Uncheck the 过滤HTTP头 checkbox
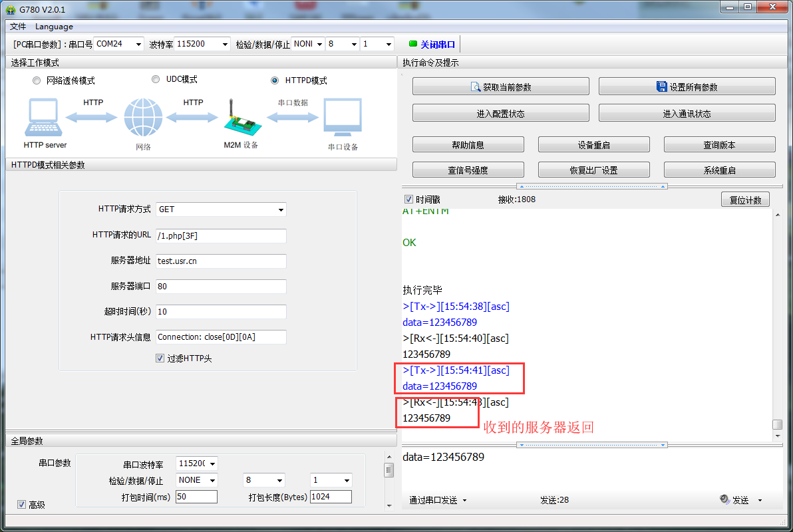 [x=160, y=358]
